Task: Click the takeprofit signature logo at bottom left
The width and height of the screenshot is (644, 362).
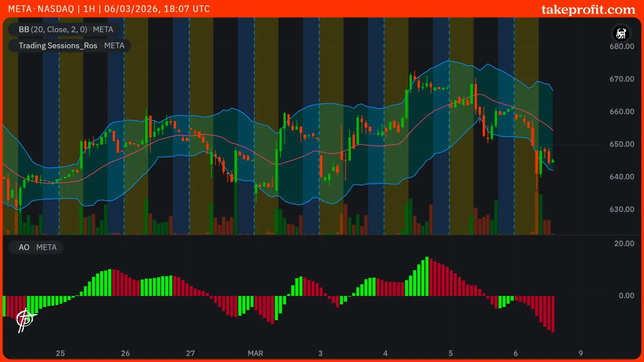Action: (x=25, y=320)
